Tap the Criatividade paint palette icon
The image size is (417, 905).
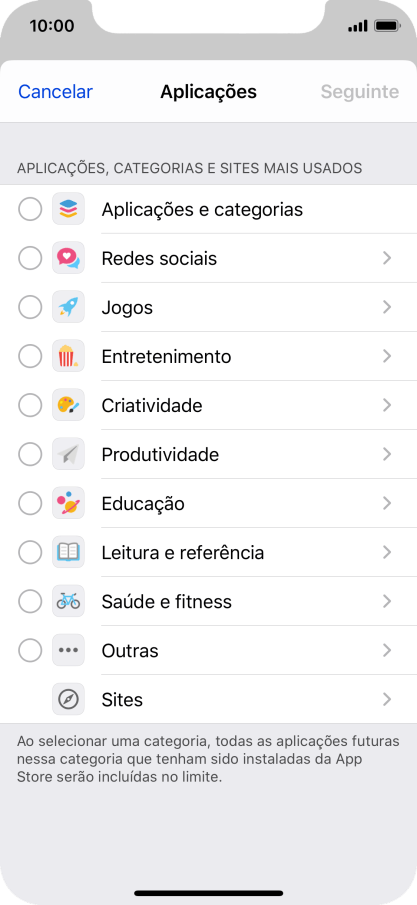[68, 405]
